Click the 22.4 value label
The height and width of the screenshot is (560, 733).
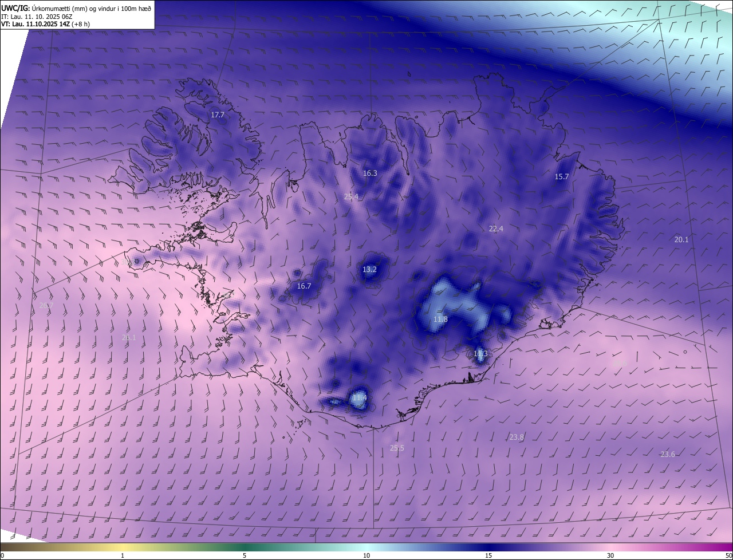pyautogui.click(x=496, y=228)
